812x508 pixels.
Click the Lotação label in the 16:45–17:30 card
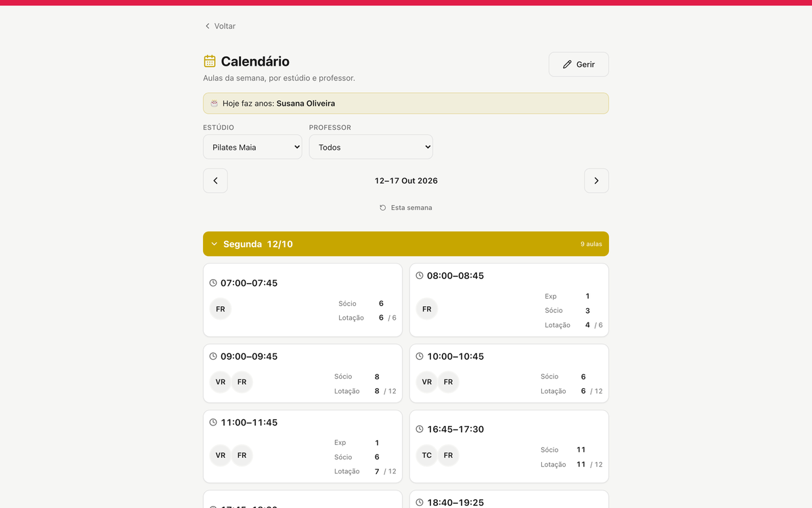(x=554, y=465)
